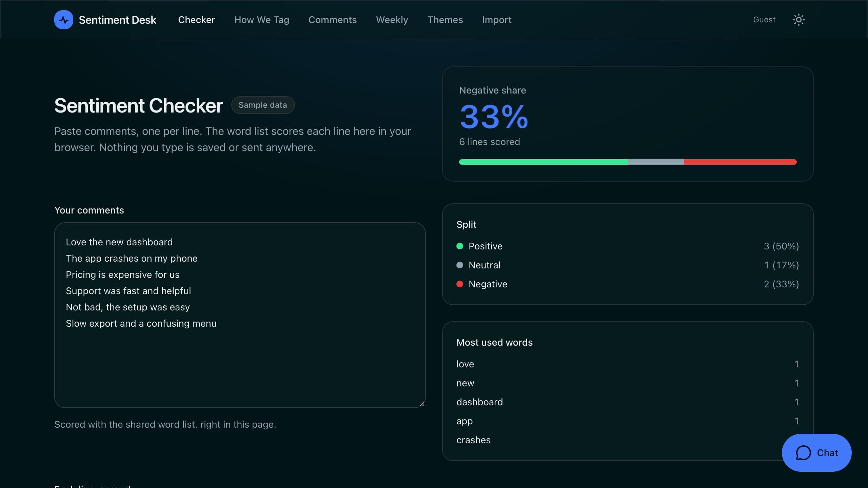Click the '6 lines scored' text
The width and height of the screenshot is (868, 488).
(x=489, y=142)
